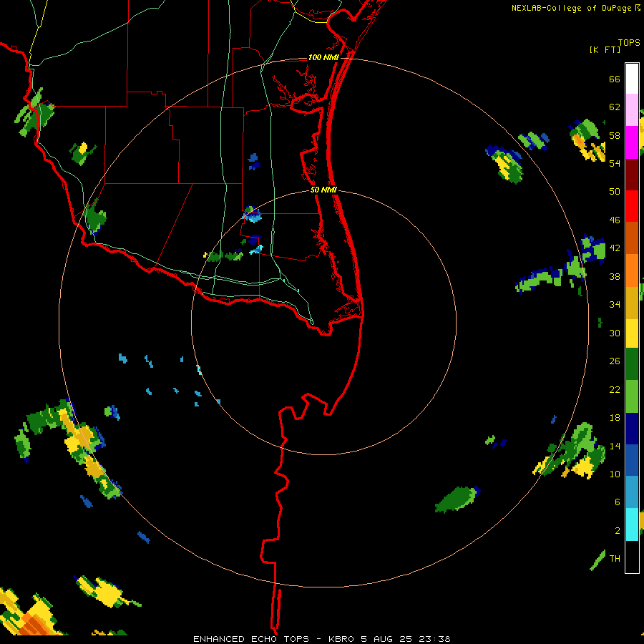Click the "62" legend value
The height and width of the screenshot is (644, 644).
pos(615,107)
